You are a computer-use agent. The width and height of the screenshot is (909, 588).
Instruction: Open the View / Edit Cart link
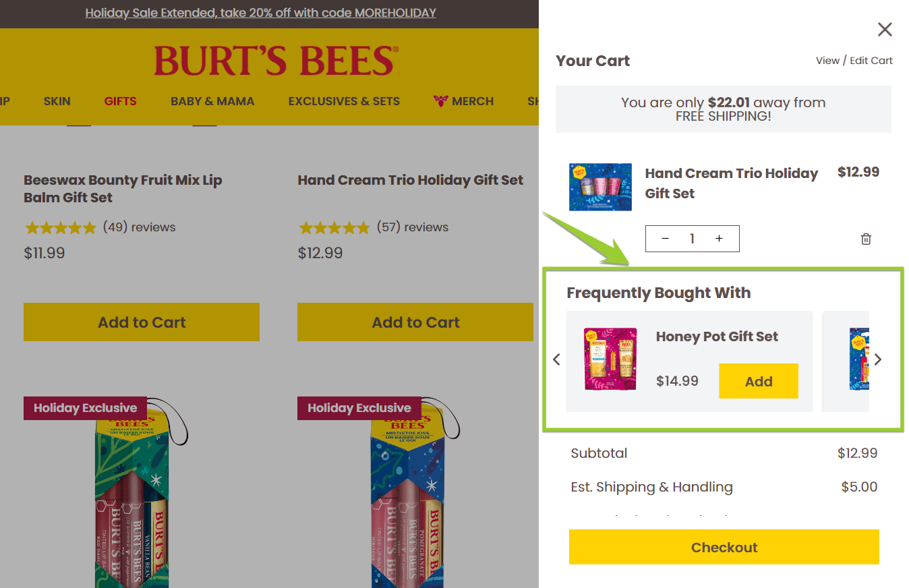[854, 61]
